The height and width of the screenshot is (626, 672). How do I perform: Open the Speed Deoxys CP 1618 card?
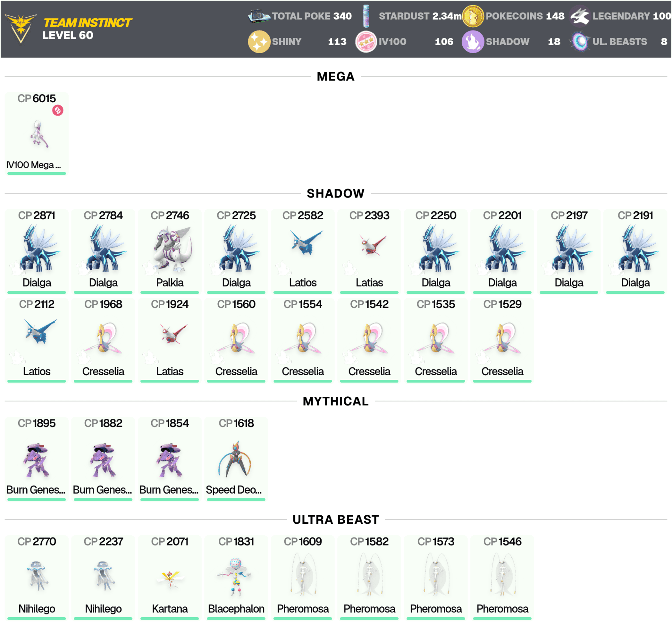pos(236,459)
